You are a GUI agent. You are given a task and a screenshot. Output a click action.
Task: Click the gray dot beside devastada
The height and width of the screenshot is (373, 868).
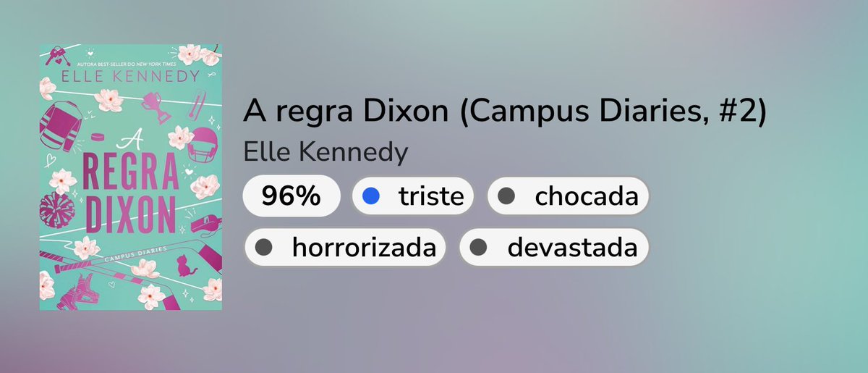[479, 248]
